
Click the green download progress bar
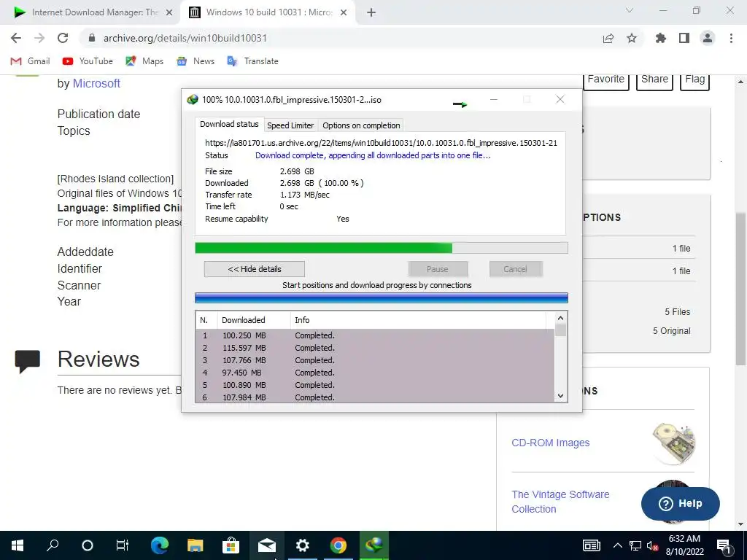pos(381,248)
